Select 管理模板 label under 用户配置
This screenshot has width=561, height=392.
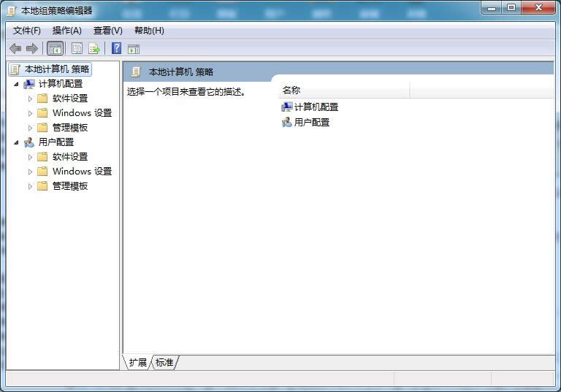pos(70,185)
